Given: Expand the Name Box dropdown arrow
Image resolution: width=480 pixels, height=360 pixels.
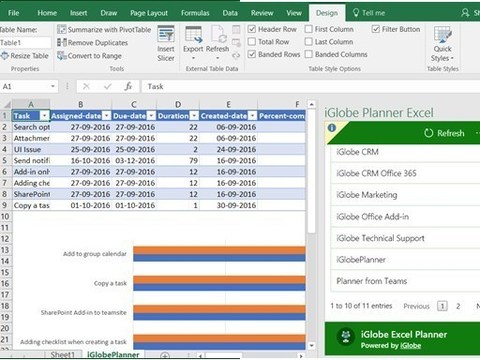Looking at the screenshot, I should click(53, 87).
